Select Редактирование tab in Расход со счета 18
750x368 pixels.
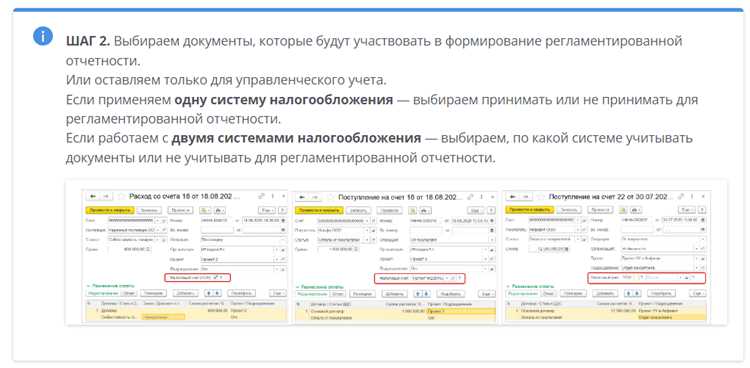103,293
